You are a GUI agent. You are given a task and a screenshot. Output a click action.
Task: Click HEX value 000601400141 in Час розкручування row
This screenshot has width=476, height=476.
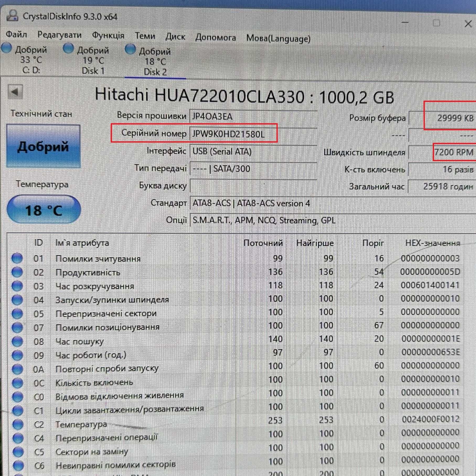[430, 285]
